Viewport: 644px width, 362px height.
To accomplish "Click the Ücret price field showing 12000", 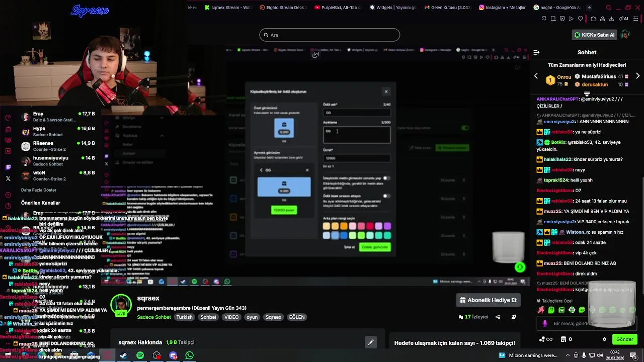I will point(357,158).
